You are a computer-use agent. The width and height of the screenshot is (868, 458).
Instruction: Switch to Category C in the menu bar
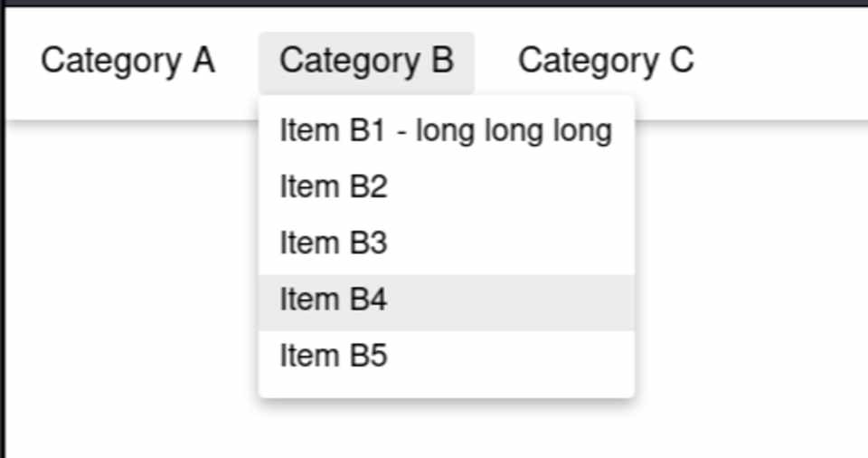pyautogui.click(x=606, y=62)
